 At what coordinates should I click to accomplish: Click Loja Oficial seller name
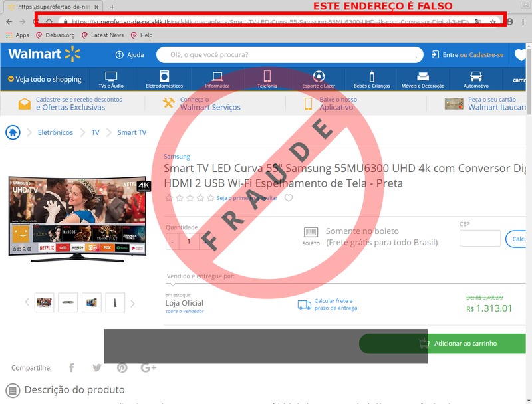tap(184, 303)
